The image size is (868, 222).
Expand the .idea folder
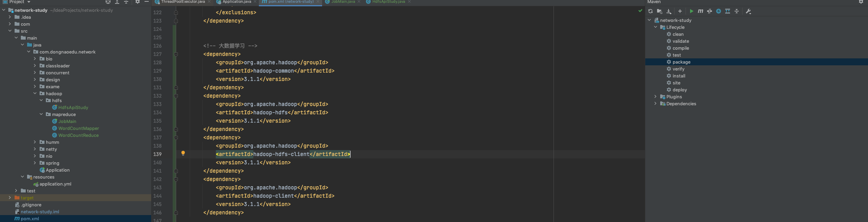click(10, 17)
